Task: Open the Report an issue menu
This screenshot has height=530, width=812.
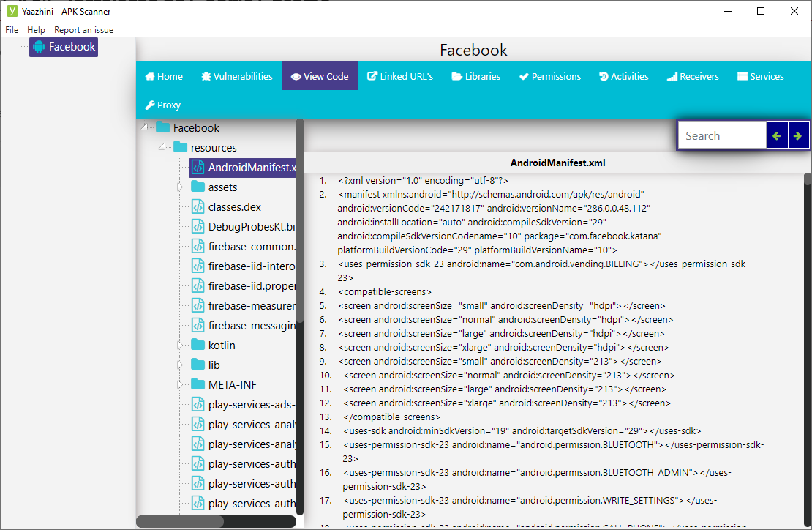Action: click(x=84, y=30)
